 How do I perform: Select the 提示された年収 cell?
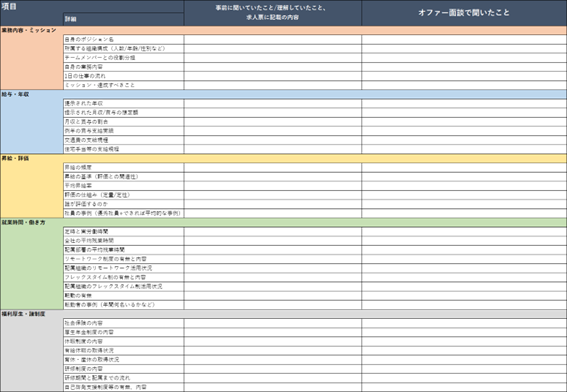[x=123, y=103]
